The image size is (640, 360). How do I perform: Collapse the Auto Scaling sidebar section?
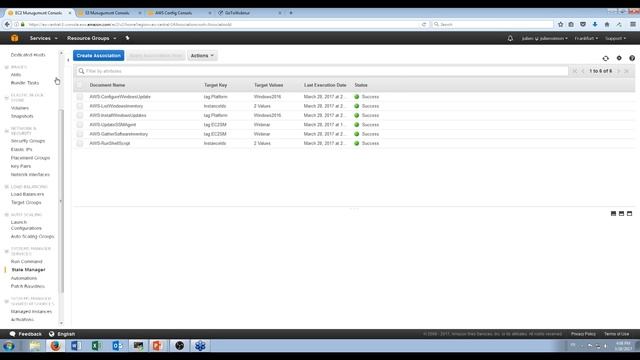pyautogui.click(x=7, y=215)
